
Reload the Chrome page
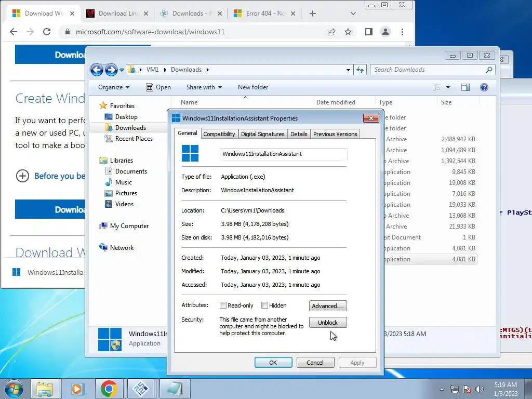pos(47,32)
